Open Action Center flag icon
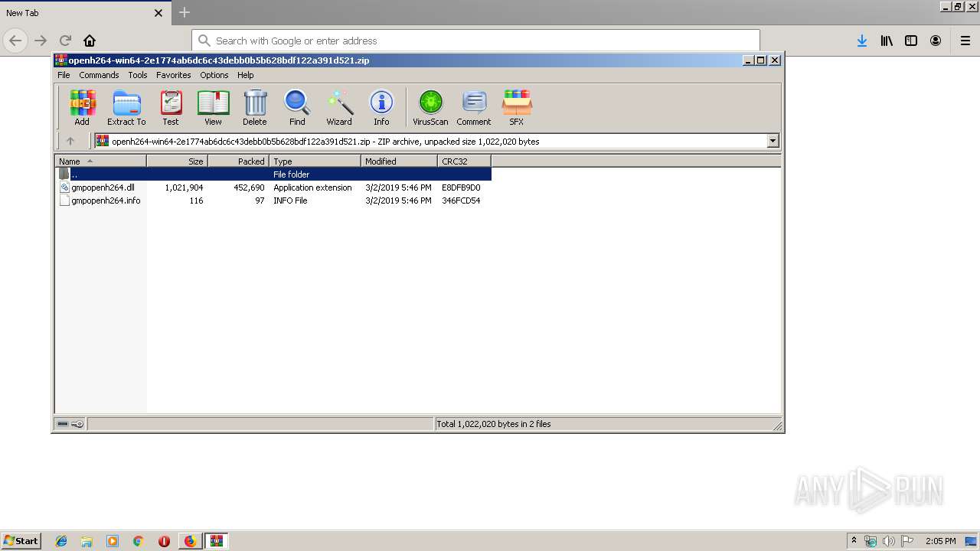This screenshot has height=551, width=980. [x=907, y=541]
